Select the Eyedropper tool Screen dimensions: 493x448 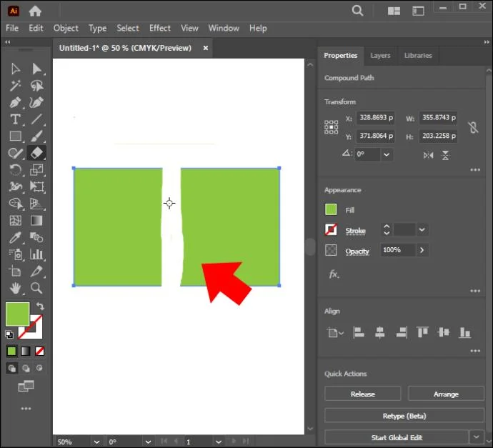pyautogui.click(x=15, y=238)
